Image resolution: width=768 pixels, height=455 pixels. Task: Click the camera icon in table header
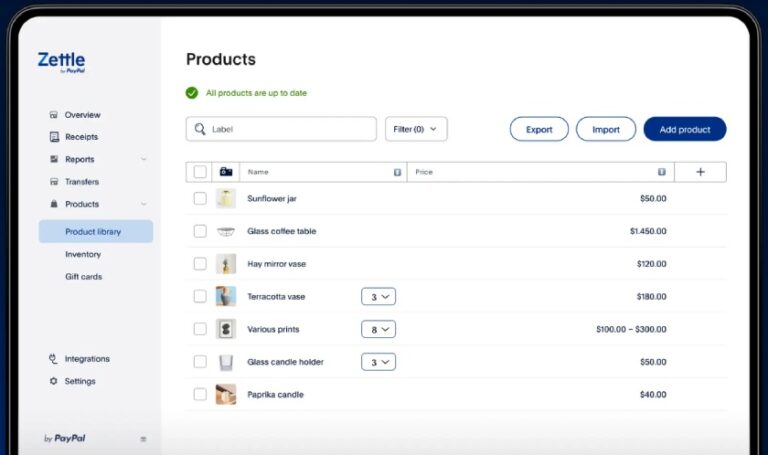tap(226, 172)
